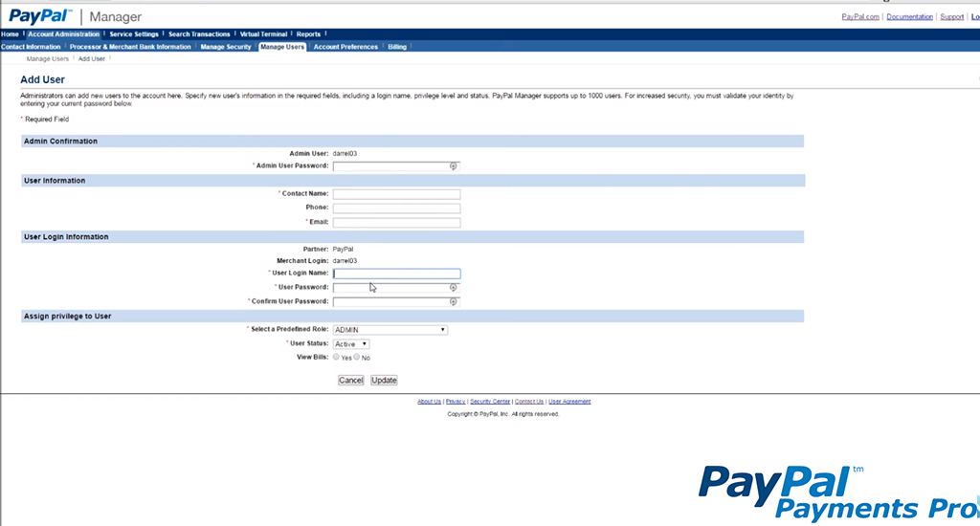Open the Select a Predefined Role dropdown
The height and width of the screenshot is (526, 980).
click(x=390, y=330)
